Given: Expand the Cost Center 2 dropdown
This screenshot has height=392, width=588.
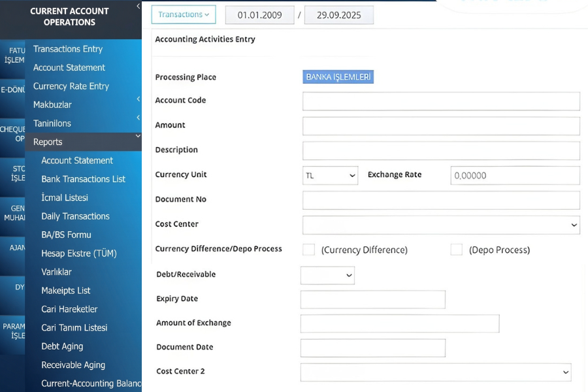Looking at the screenshot, I should click(436, 372).
